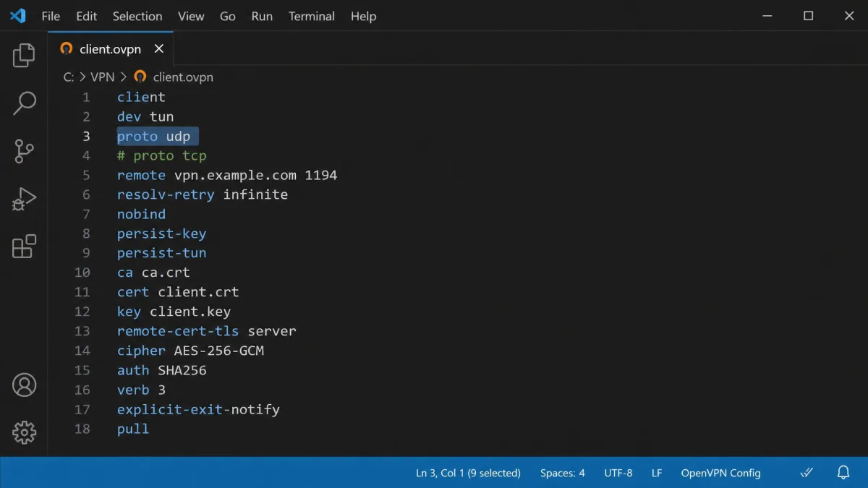The width and height of the screenshot is (868, 488).
Task: Change indentation via Spaces: 4
Action: point(563,473)
